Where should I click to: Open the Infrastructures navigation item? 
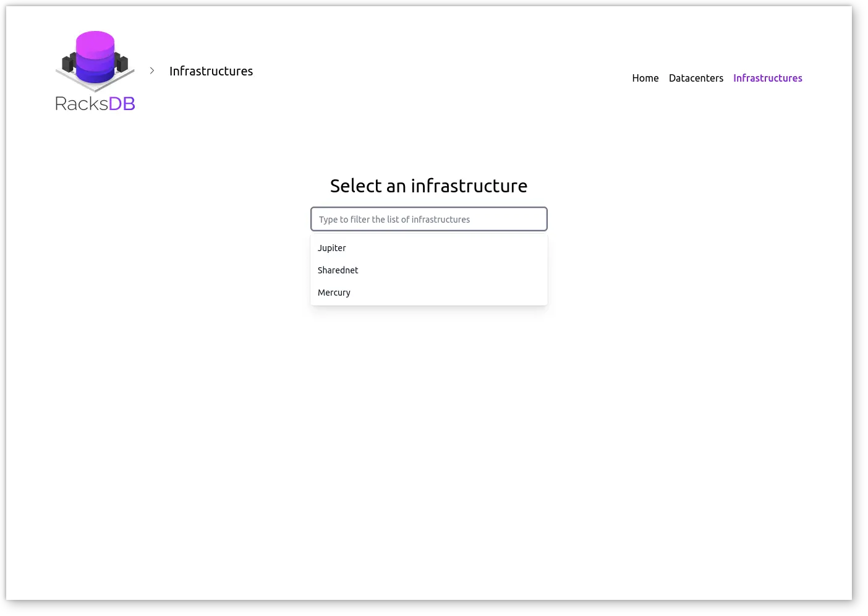pos(768,78)
